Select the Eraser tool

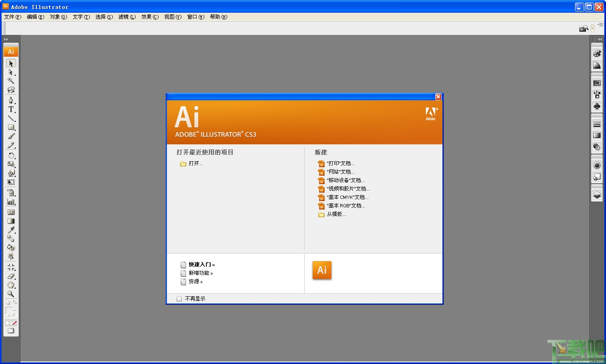click(x=11, y=276)
